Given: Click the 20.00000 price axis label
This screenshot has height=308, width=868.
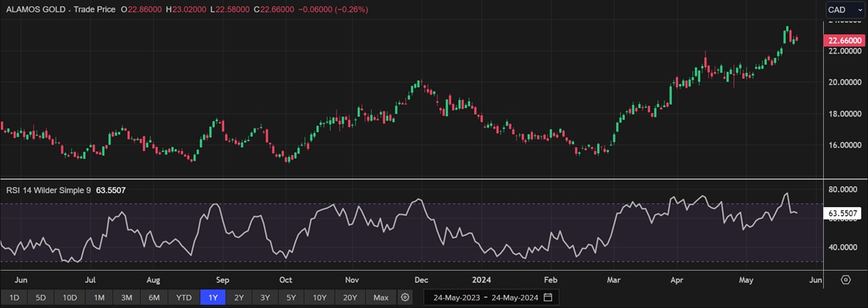Looking at the screenshot, I should 845,82.
